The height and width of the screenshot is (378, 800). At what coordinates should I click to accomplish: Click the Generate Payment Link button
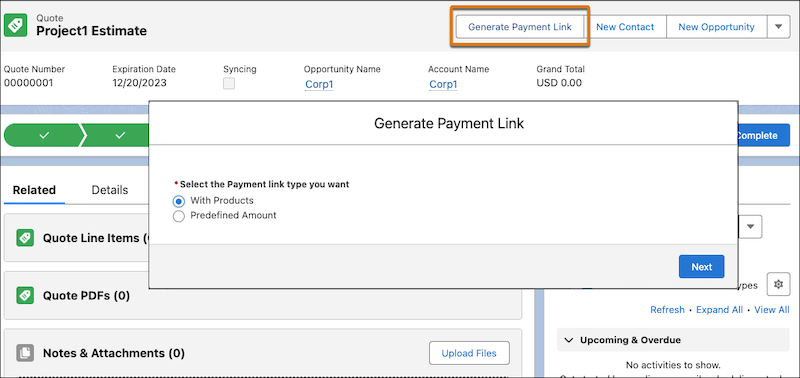point(519,27)
